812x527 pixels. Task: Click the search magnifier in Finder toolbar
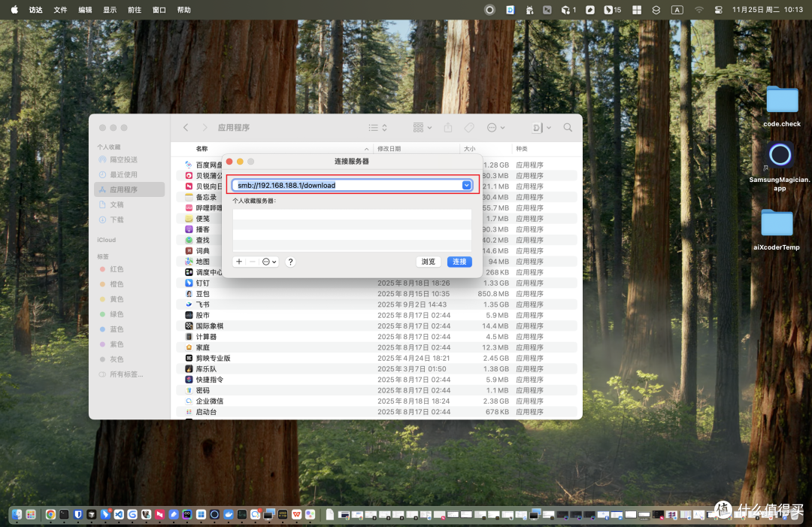click(568, 127)
